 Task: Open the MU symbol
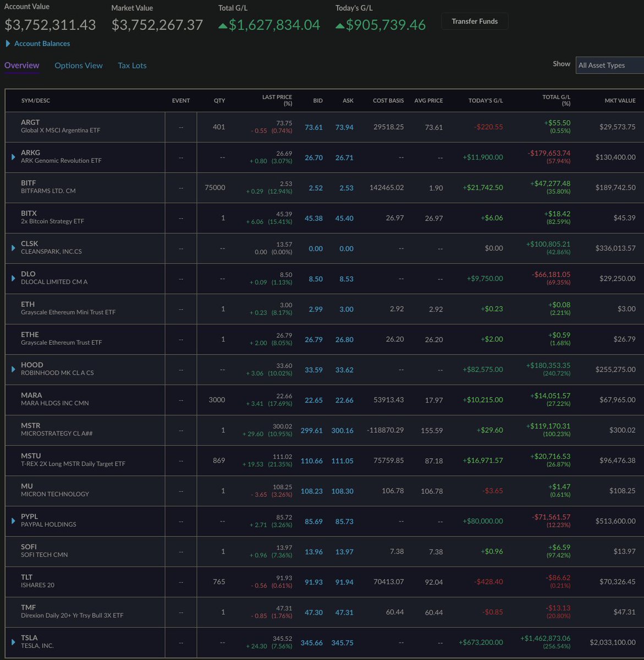[x=27, y=486]
